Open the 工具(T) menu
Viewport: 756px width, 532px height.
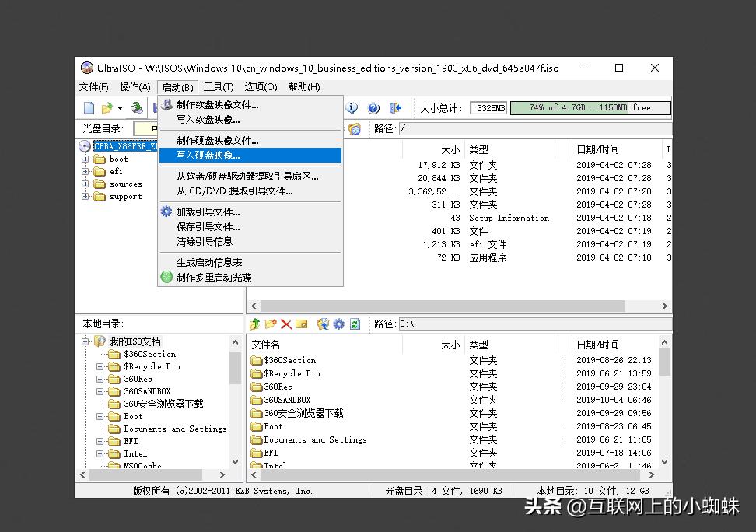tap(218, 86)
